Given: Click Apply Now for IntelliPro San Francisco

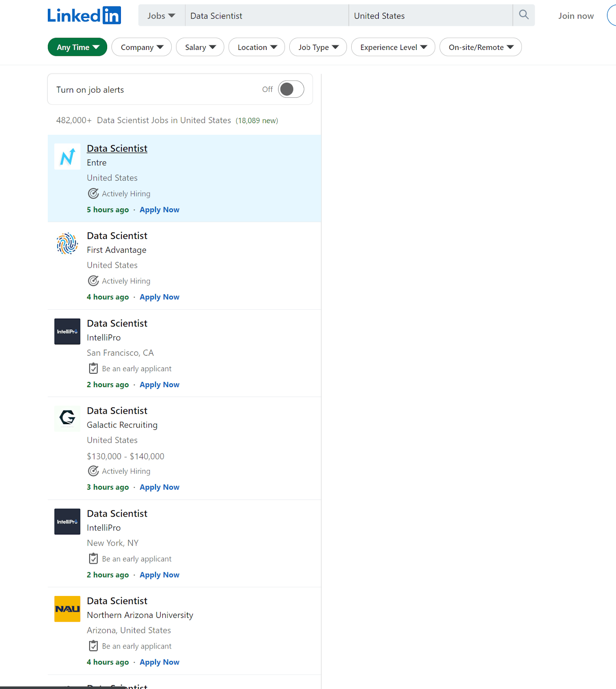Looking at the screenshot, I should (159, 385).
